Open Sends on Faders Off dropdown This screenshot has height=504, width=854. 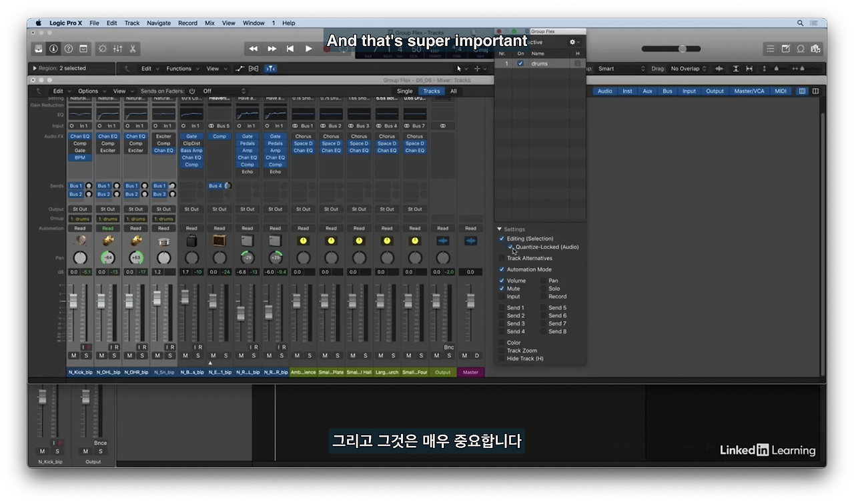224,91
